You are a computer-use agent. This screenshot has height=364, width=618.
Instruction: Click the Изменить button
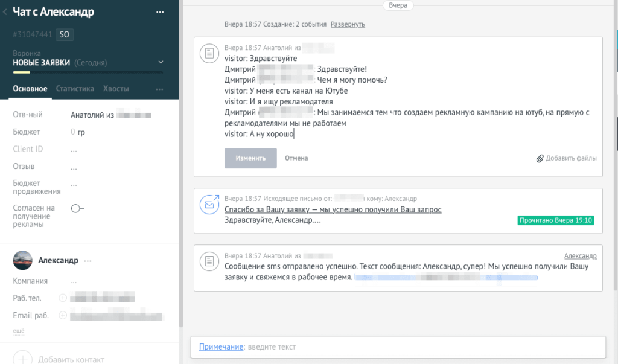pos(250,158)
